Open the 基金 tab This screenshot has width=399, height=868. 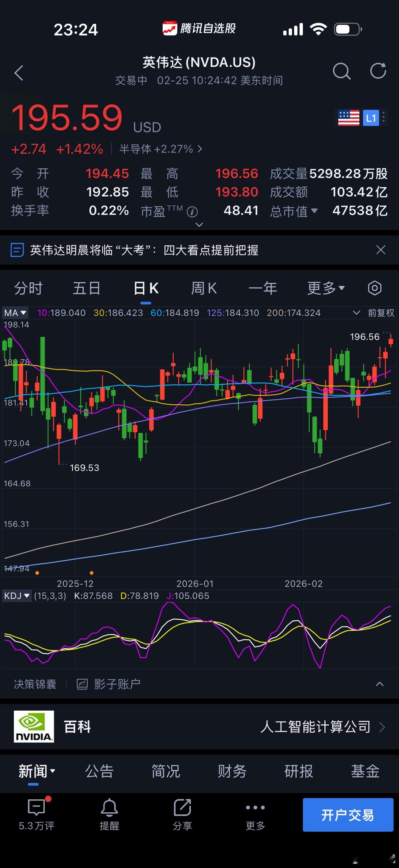(365, 771)
